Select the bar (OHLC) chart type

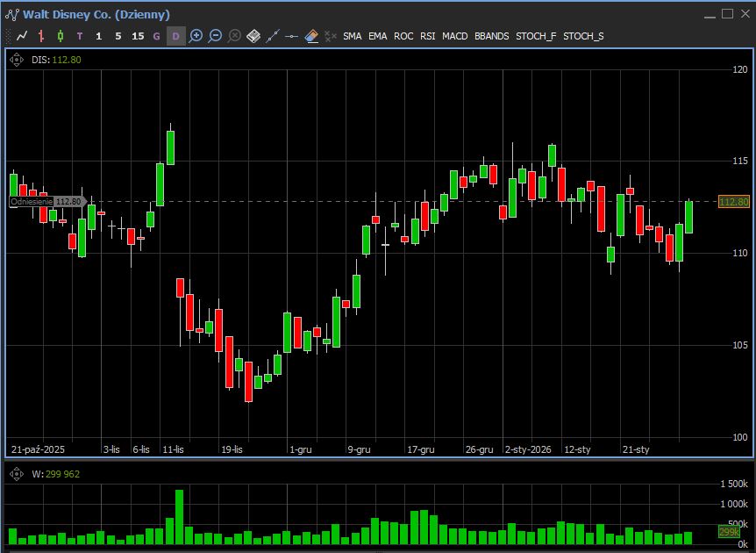pos(41,36)
